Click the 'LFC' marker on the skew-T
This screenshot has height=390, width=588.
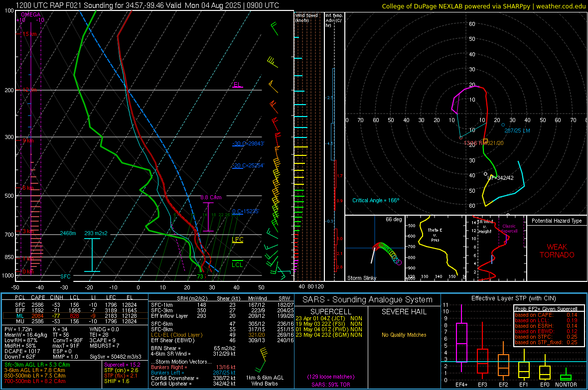237,240
